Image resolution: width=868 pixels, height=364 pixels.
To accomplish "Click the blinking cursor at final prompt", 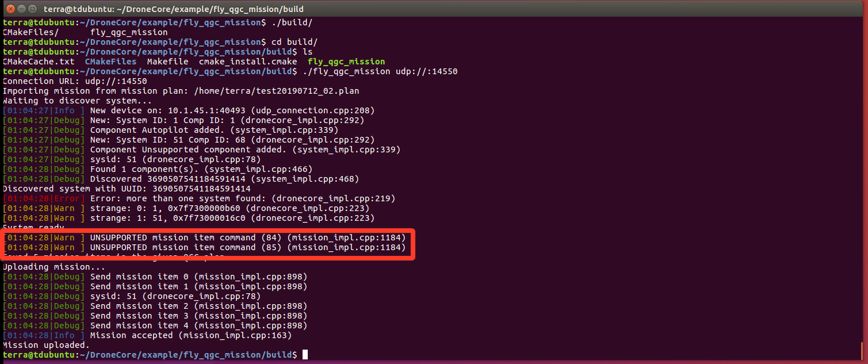I will point(305,355).
